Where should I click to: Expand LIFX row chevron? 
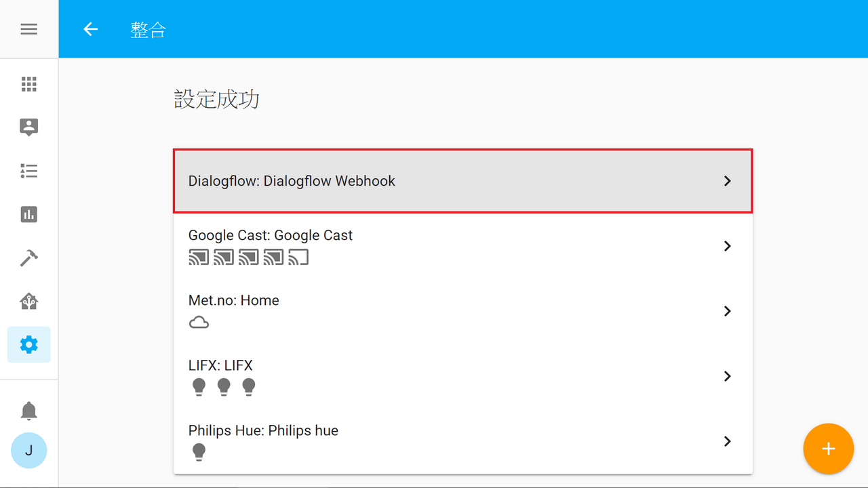727,376
